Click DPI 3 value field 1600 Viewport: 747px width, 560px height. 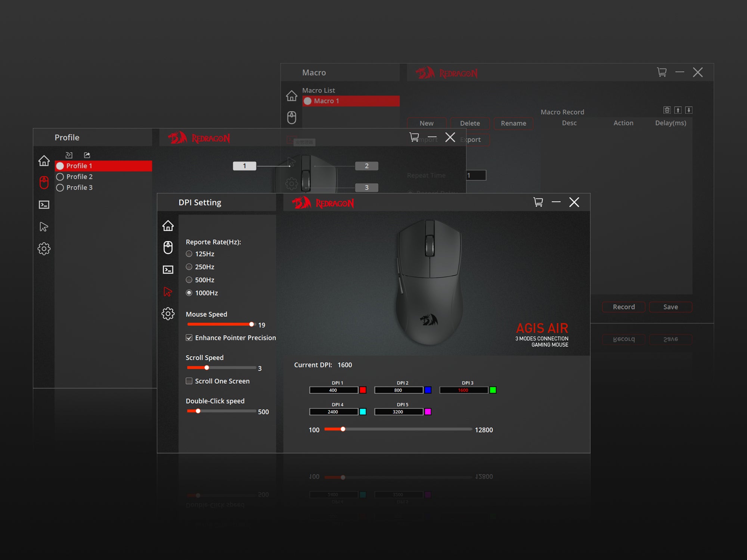point(464,390)
